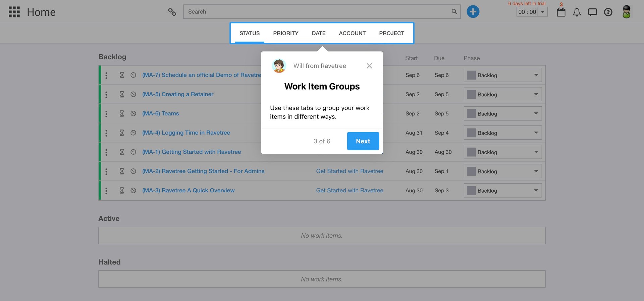Click clock timer icon on MA-3 row
Image resolution: width=644 pixels, height=301 pixels.
(133, 190)
